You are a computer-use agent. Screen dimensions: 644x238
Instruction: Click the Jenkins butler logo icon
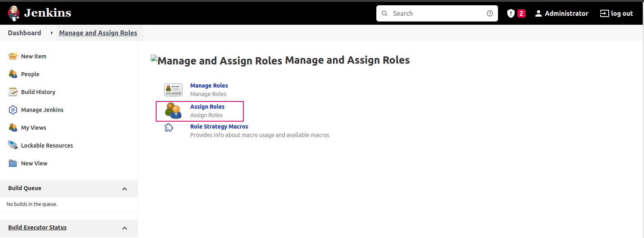point(13,13)
